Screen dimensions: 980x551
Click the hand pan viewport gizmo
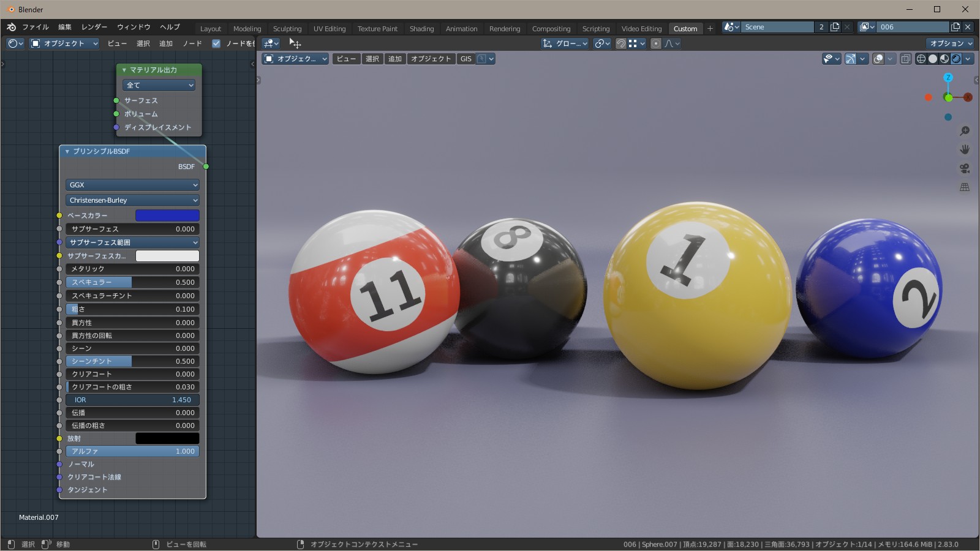pyautogui.click(x=965, y=149)
